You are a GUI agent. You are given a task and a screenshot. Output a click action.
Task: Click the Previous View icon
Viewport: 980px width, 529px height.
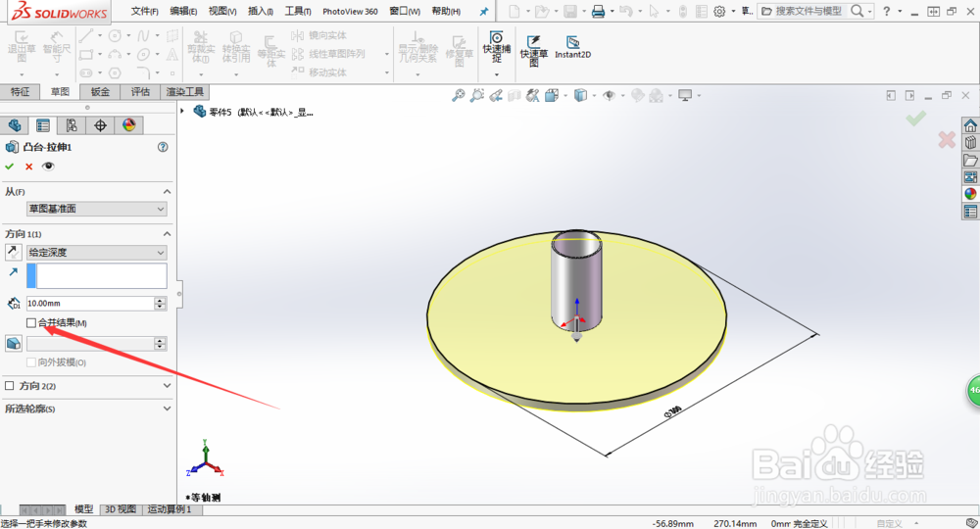496,96
